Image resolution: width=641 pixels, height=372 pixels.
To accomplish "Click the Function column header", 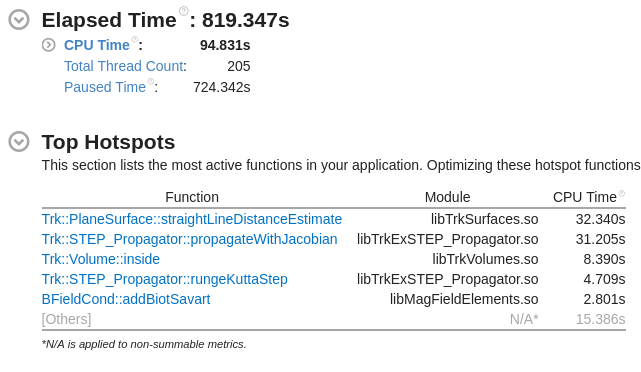I will point(192,197).
